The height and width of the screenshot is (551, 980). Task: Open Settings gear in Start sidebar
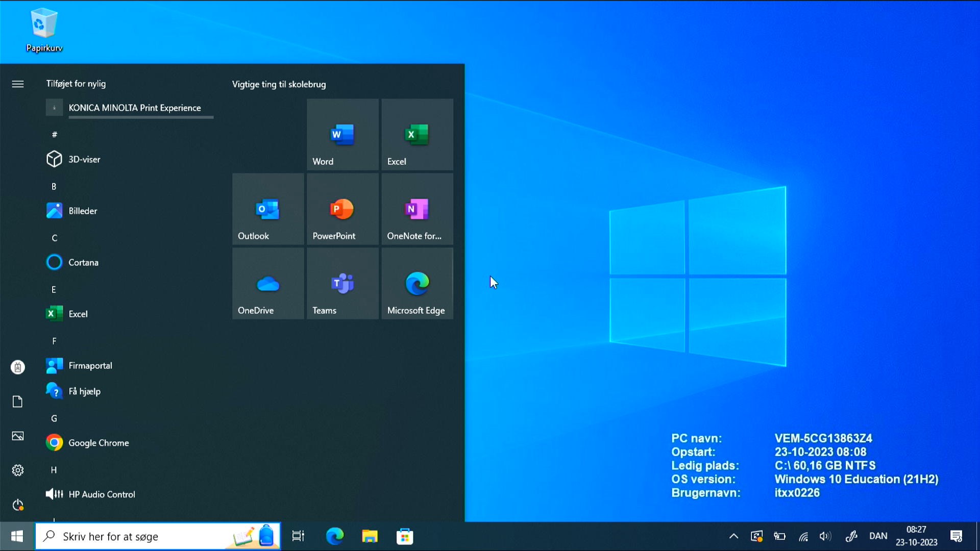(18, 470)
